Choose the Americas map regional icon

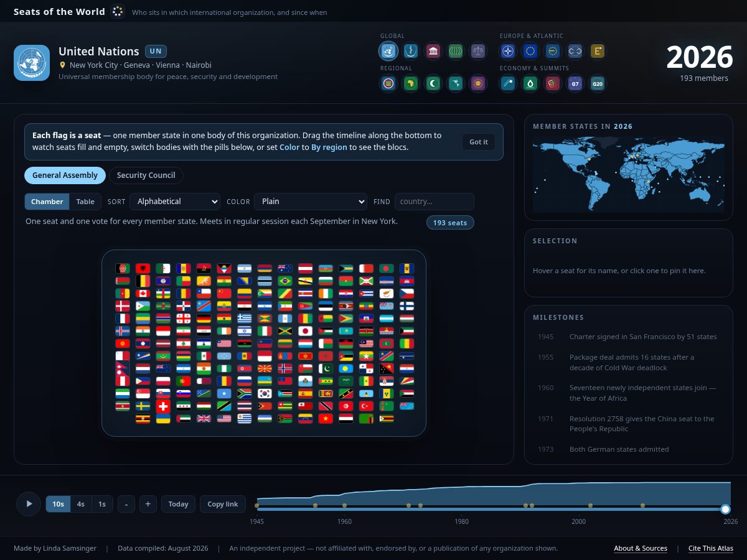[x=456, y=83]
